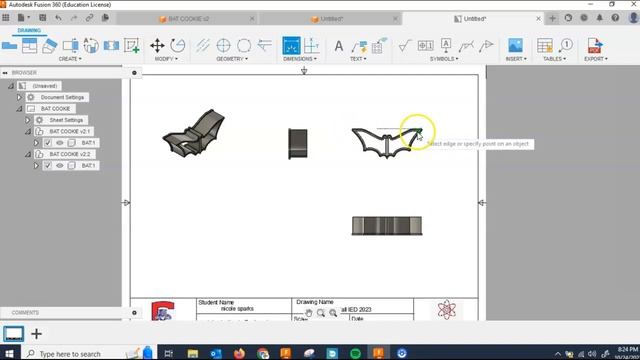
Task: Toggle checkbox of BAT:1 under BAT COOKIE v2:2
Action: point(48,166)
